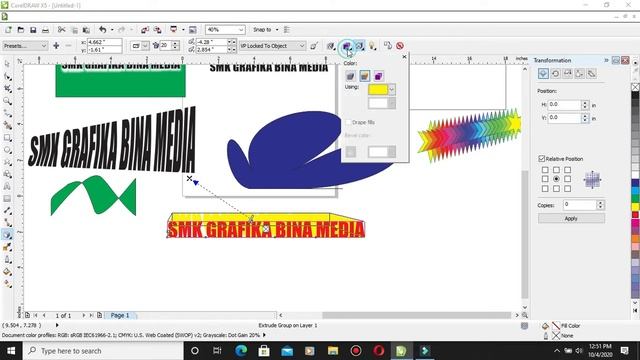Check the bottom-left anchor position box
The width and height of the screenshot is (640, 360).
pyautogui.click(x=545, y=189)
